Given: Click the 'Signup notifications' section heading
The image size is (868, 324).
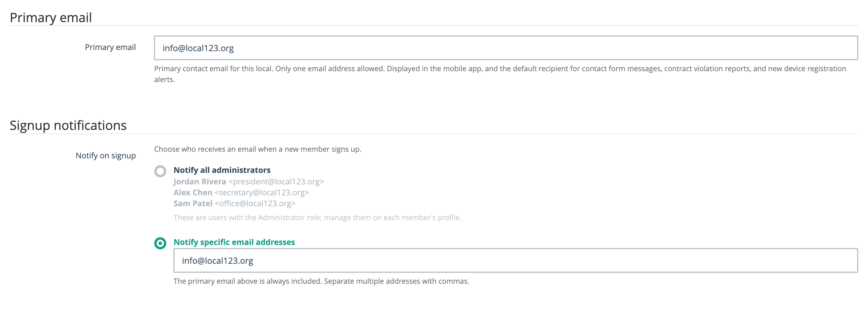Looking at the screenshot, I should (x=68, y=125).
